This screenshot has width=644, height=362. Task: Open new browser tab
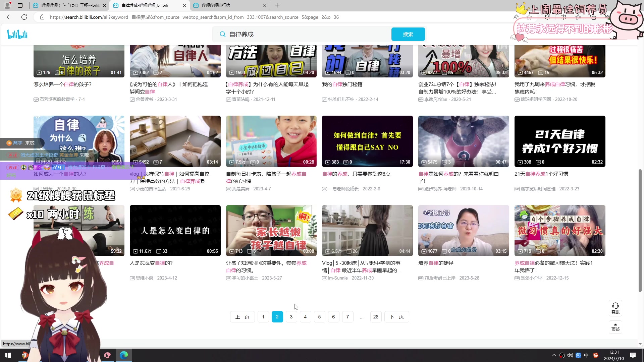pyautogui.click(x=277, y=5)
